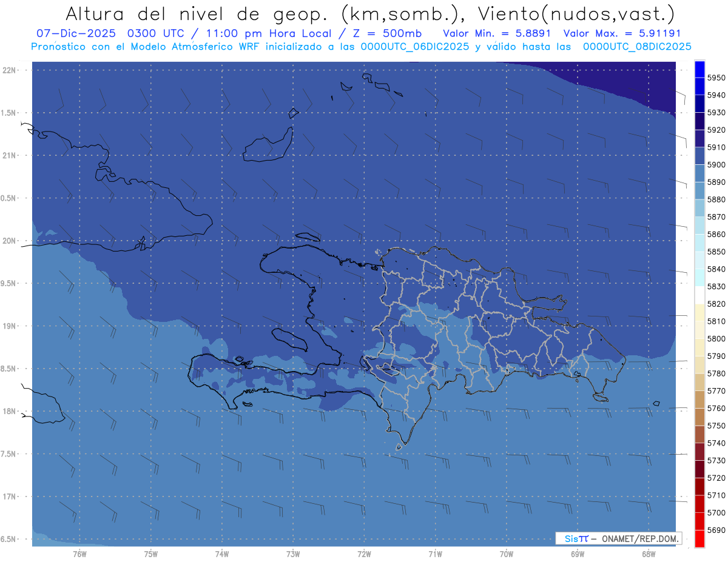
Task: Click the legend value '5690'
Action: click(x=716, y=530)
